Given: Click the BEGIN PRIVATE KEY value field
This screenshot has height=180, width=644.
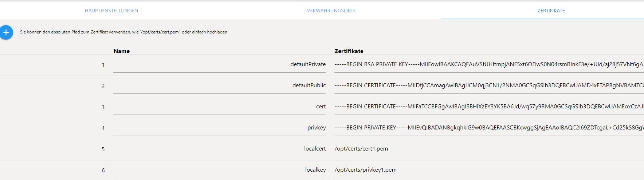Looking at the screenshot, I should (488, 128).
